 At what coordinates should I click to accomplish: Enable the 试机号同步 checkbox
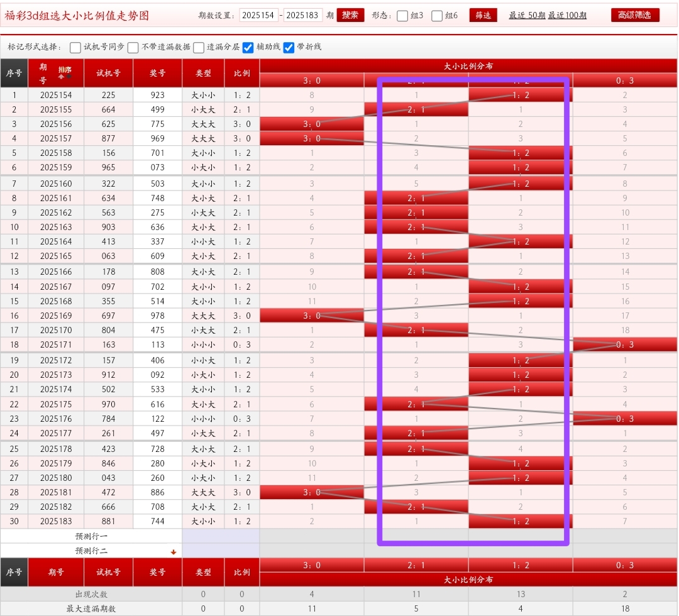(75, 47)
